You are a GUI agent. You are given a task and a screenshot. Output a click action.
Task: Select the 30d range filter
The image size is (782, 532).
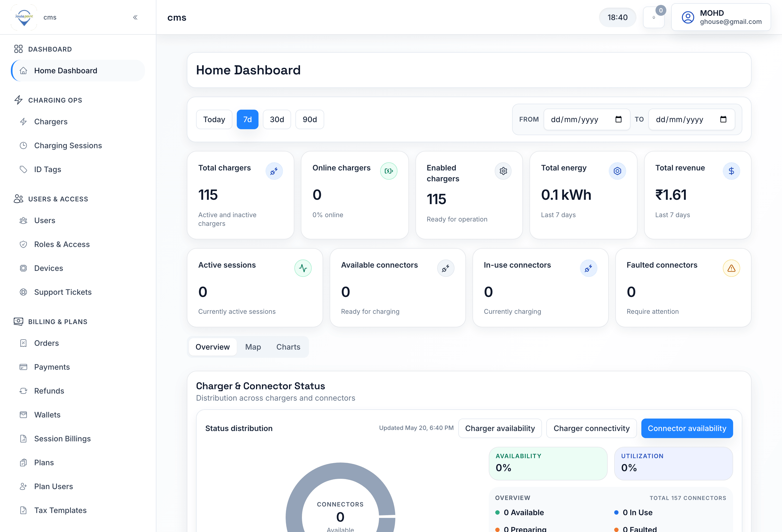point(277,119)
